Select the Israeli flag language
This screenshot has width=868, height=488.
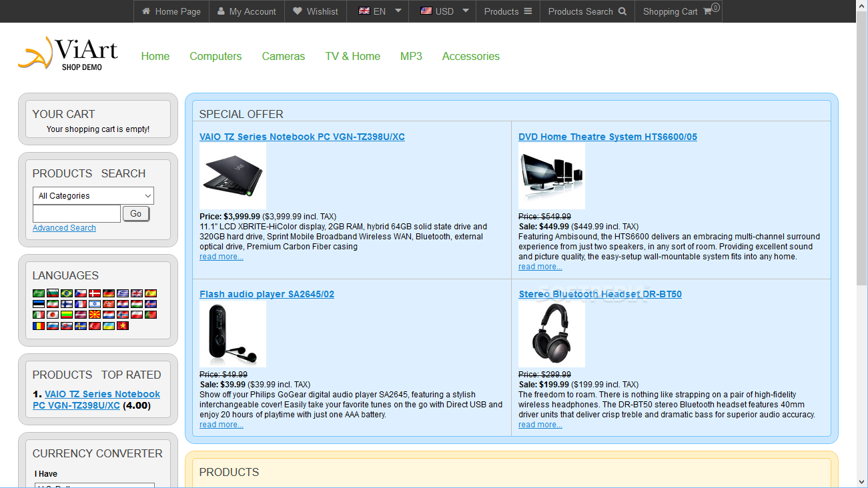pyautogui.click(x=95, y=304)
